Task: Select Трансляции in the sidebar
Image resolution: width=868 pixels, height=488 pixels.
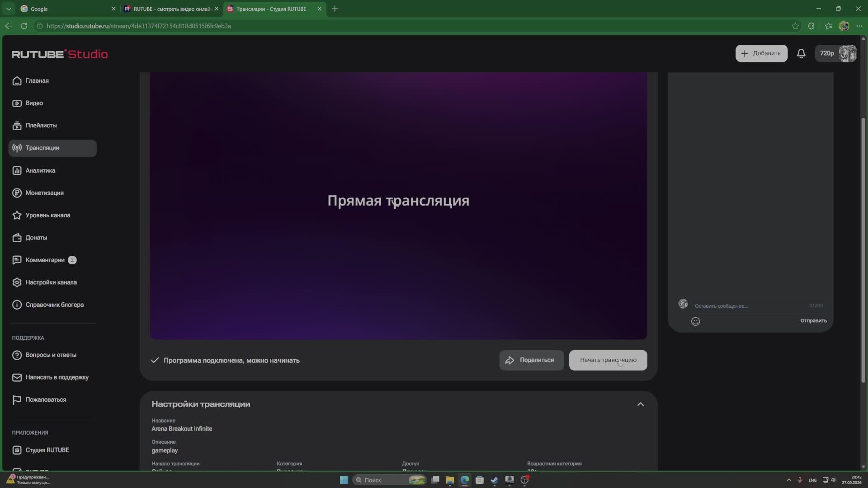Action: point(52,148)
